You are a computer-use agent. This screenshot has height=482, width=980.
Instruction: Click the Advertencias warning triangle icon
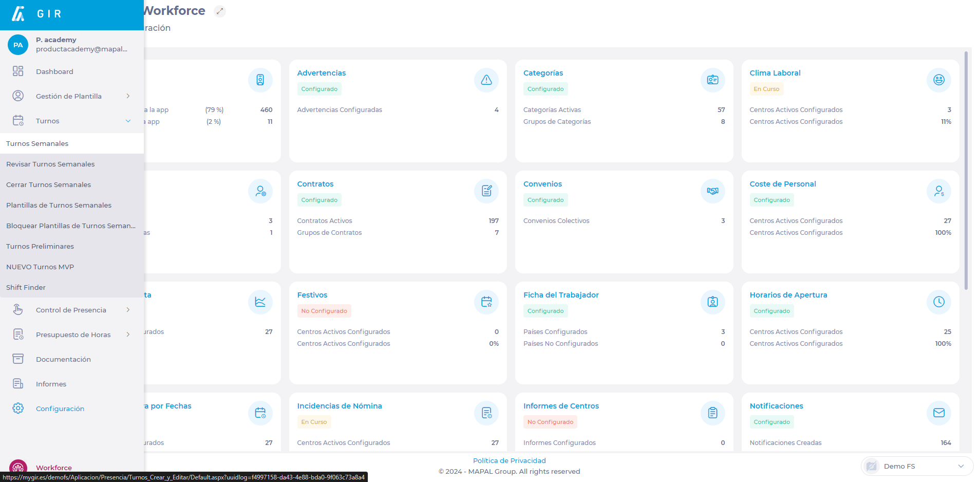coord(486,80)
